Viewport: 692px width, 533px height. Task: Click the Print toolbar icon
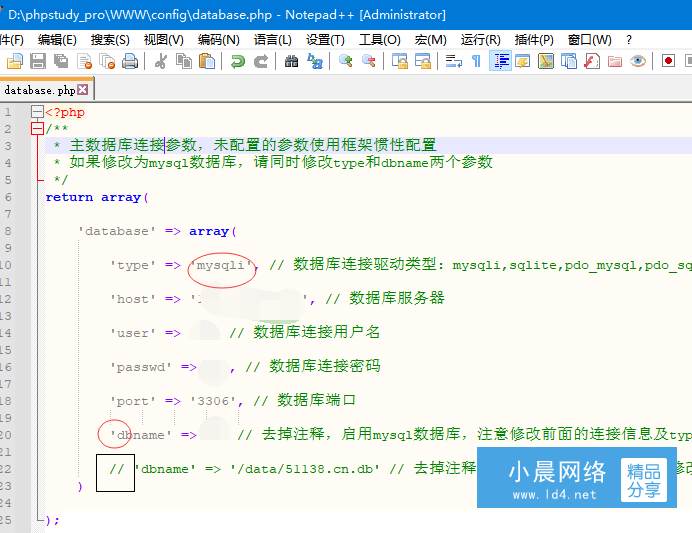(130, 62)
